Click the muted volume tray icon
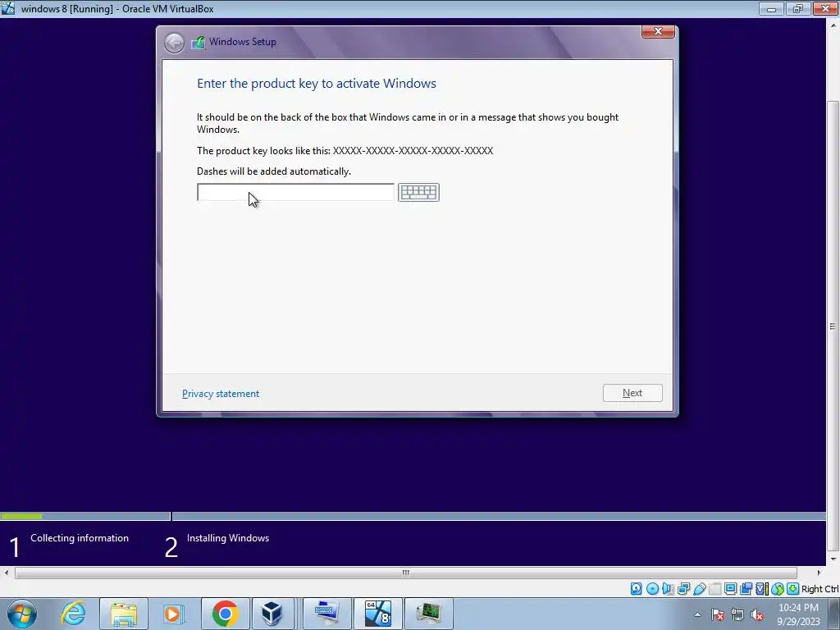 (757, 614)
